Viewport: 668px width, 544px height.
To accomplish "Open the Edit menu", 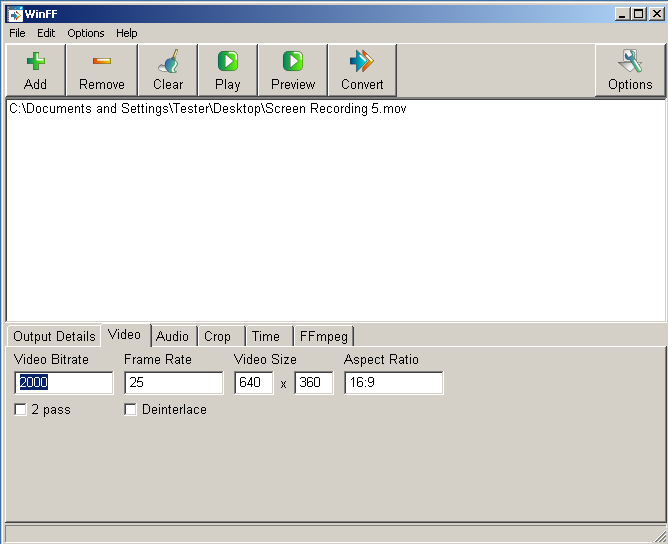I will (46, 33).
